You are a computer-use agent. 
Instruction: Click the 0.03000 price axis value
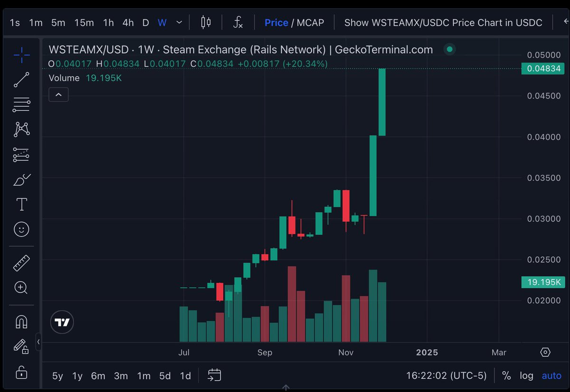click(544, 219)
